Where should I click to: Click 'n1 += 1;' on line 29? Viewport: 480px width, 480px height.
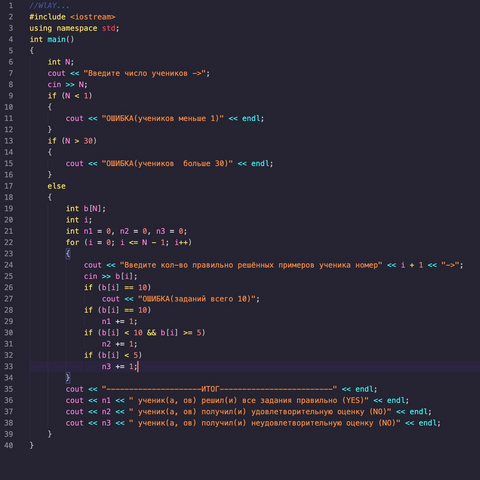(x=119, y=321)
